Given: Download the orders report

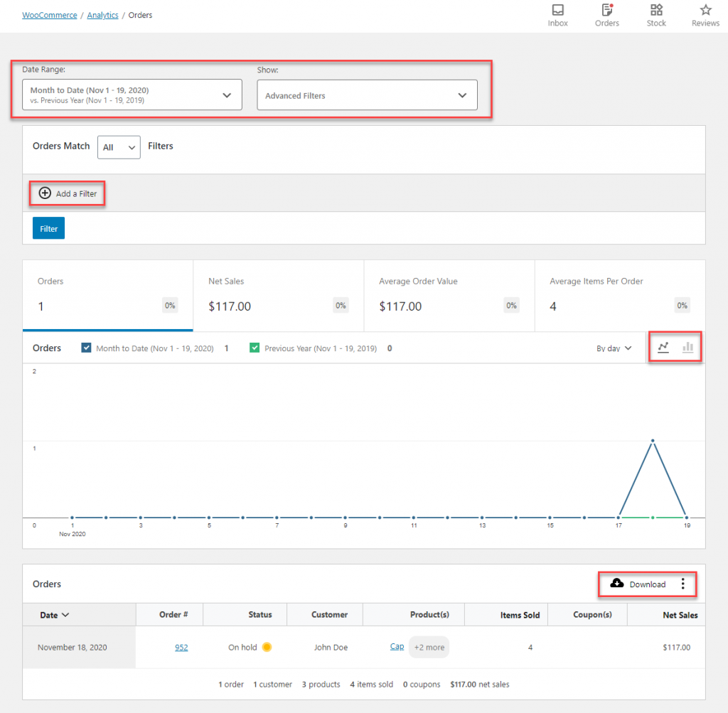Looking at the screenshot, I should coord(638,584).
